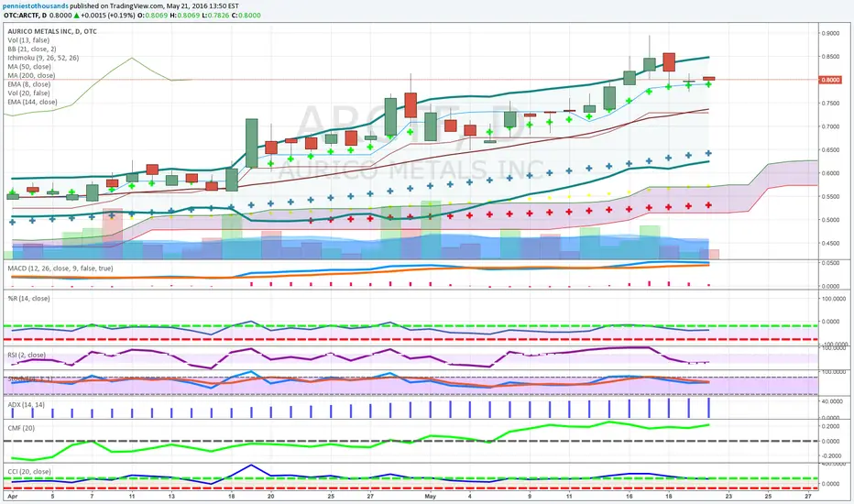The width and height of the screenshot is (854, 504).
Task: Select the MA (50, close) indicator label
Action: coord(29,67)
